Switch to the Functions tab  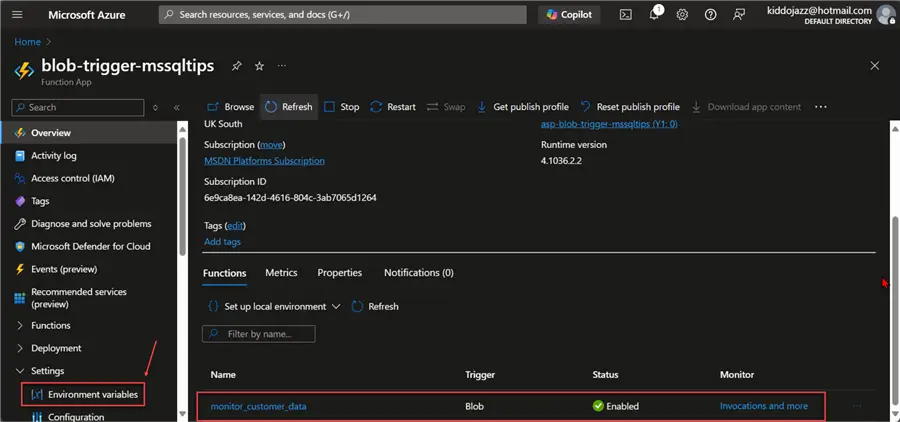(x=224, y=273)
